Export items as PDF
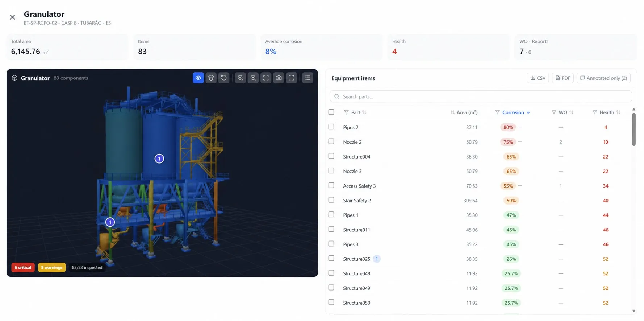 (x=563, y=78)
